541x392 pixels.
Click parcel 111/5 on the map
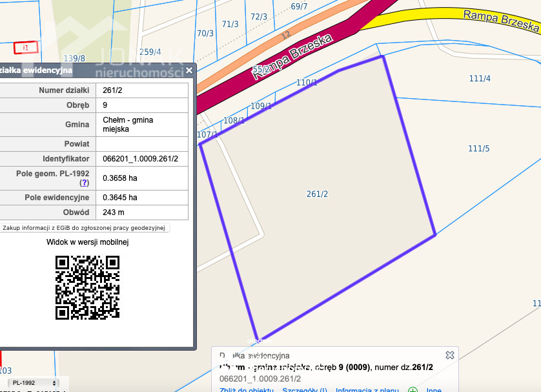[x=478, y=149]
